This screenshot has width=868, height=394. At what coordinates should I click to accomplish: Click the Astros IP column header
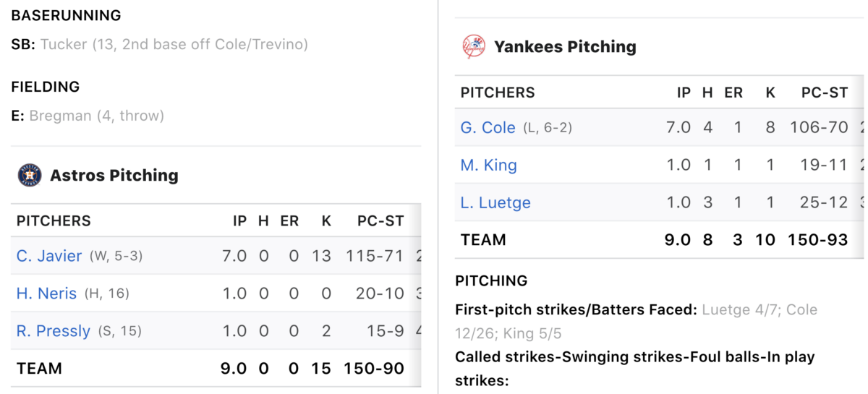coord(239,221)
